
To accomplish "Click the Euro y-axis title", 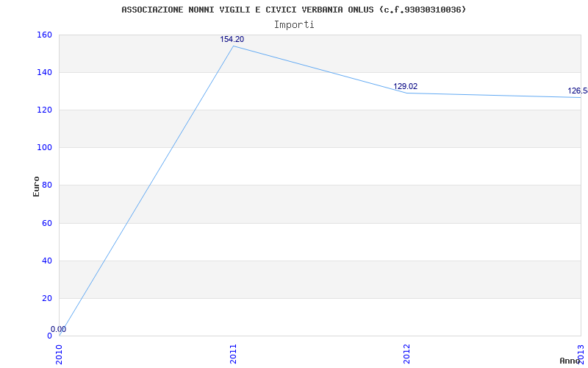I will tap(36, 186).
